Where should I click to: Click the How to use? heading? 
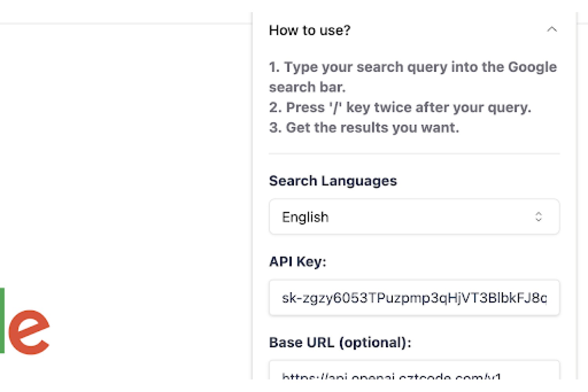tap(310, 30)
